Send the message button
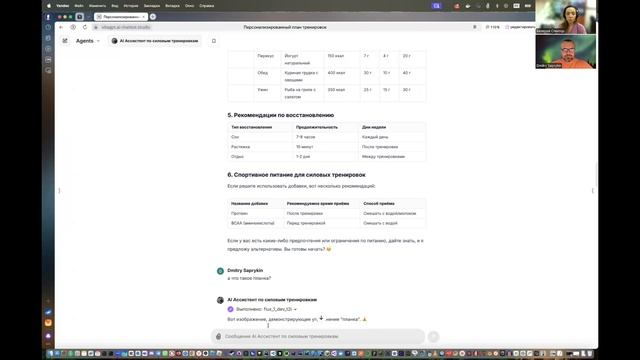The width and height of the screenshot is (640, 360). tap(433, 336)
